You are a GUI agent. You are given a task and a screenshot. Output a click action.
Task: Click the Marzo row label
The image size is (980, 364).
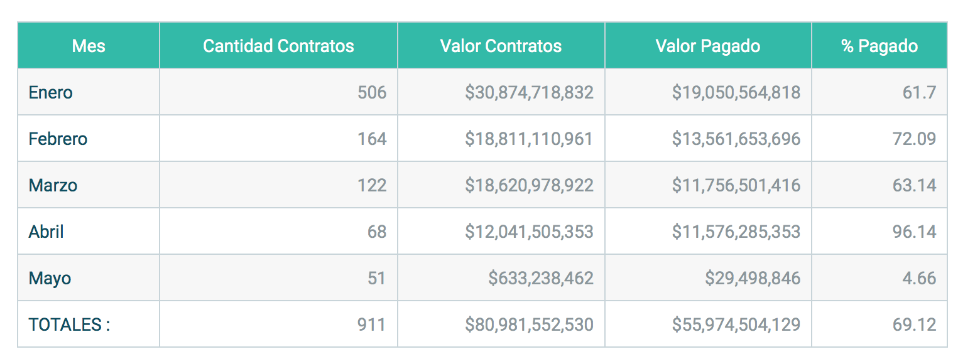click(53, 185)
